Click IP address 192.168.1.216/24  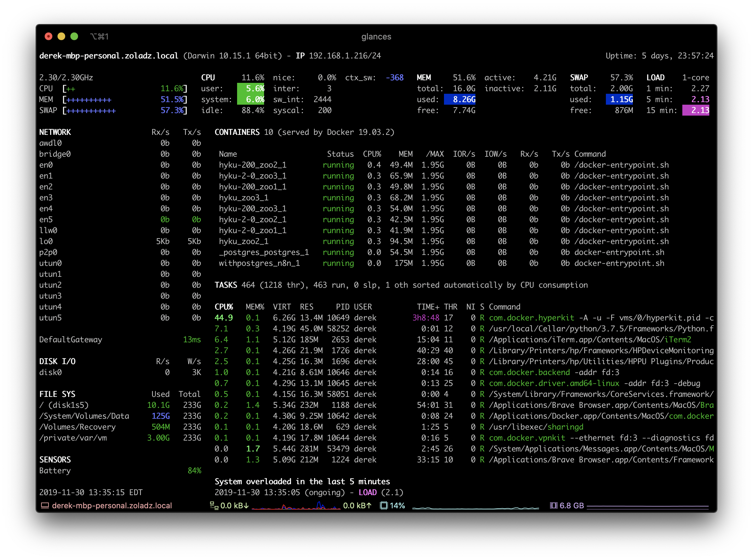pos(345,56)
